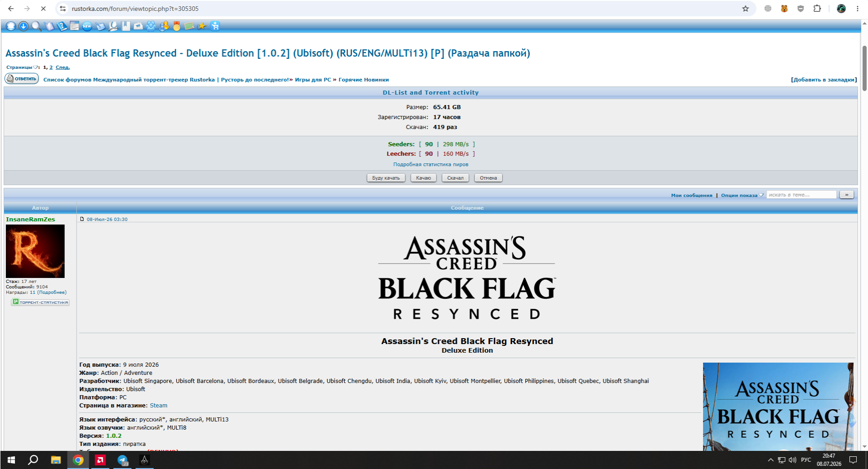Open File Explorer from the taskbar
Image resolution: width=868 pixels, height=469 pixels.
tap(56, 460)
